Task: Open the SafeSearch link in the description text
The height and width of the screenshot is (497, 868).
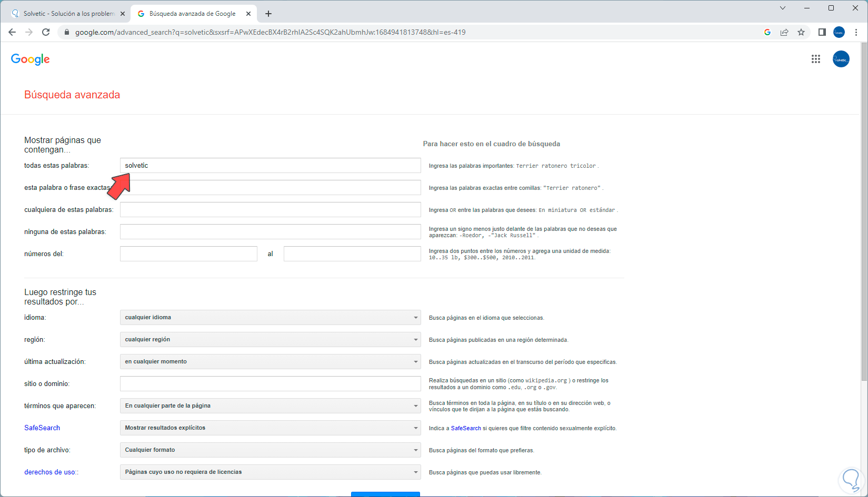Action: click(x=466, y=429)
